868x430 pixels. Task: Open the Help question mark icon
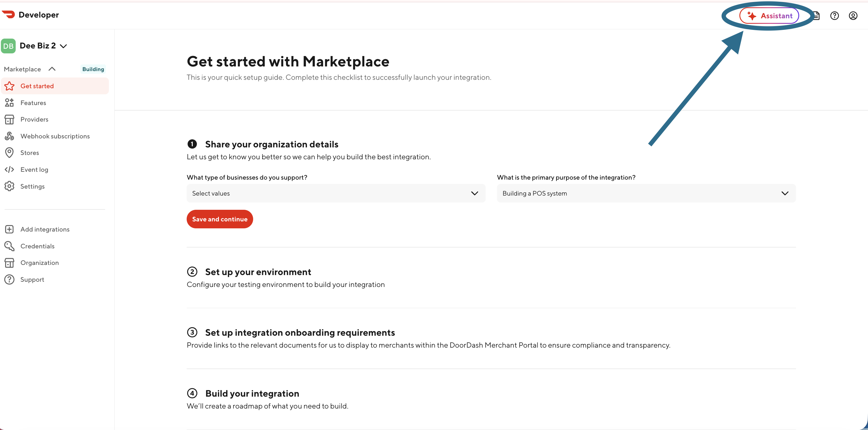pyautogui.click(x=835, y=15)
